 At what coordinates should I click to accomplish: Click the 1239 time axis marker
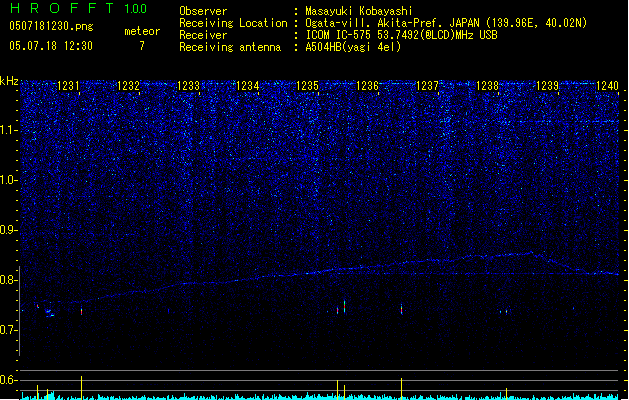[548, 86]
